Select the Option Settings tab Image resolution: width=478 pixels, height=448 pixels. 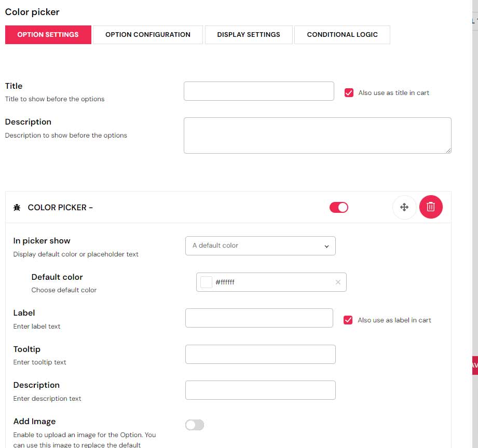(48, 35)
